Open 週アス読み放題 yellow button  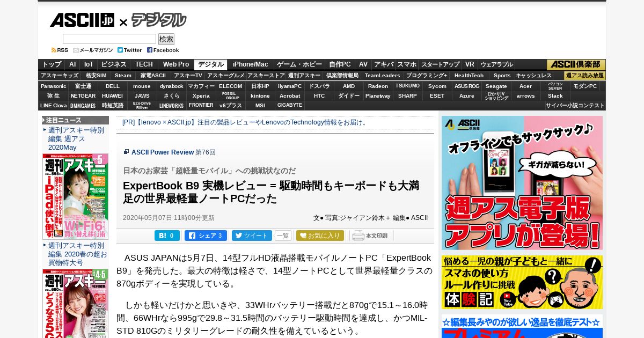[585, 76]
